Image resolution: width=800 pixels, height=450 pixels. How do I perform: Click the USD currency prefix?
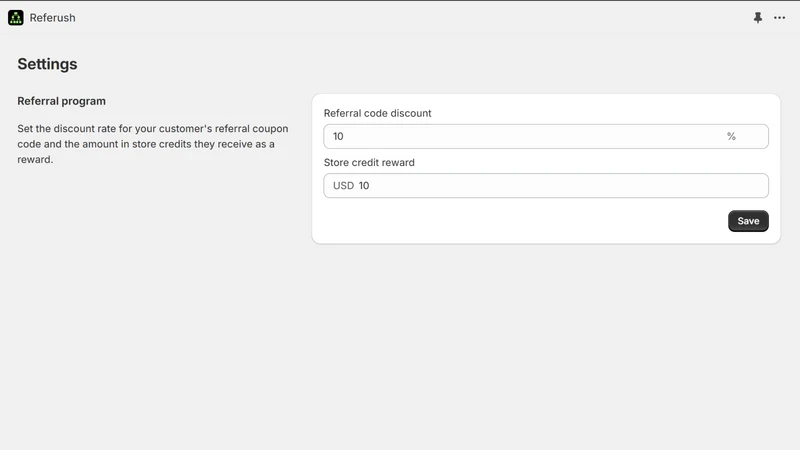point(343,186)
